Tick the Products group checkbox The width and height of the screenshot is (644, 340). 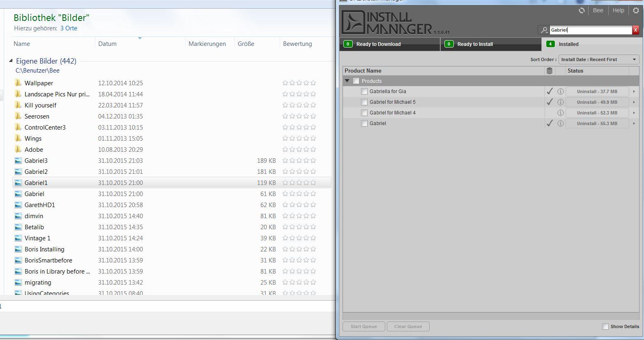[x=356, y=81]
